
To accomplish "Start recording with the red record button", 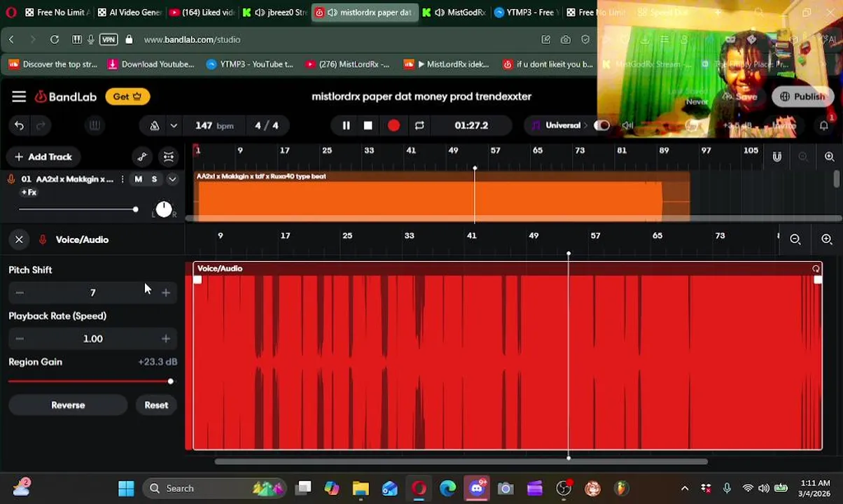I will click(x=393, y=126).
